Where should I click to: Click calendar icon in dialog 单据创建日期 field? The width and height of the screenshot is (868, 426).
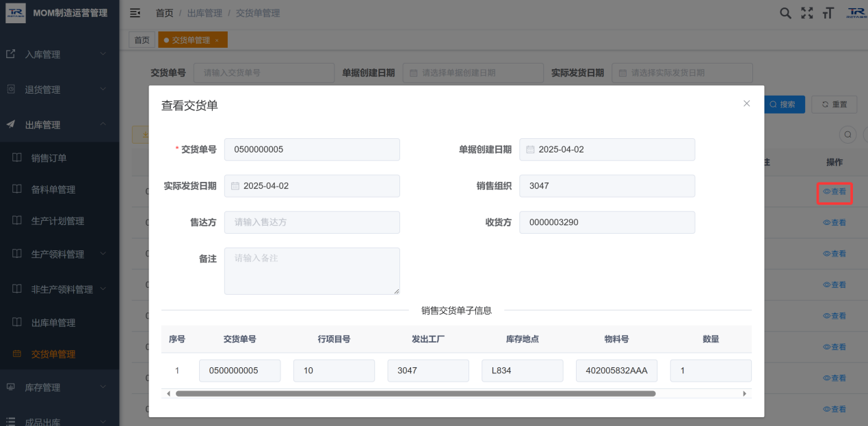(x=531, y=149)
